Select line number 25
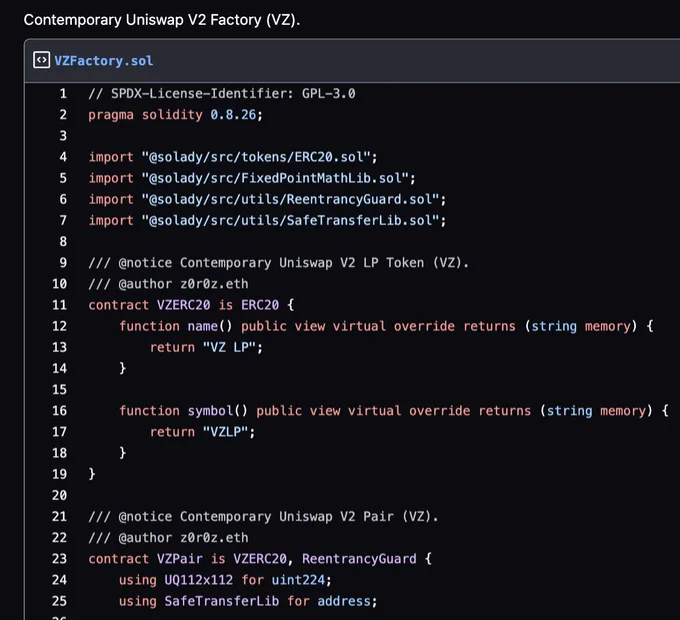This screenshot has height=620, width=680. 59,601
